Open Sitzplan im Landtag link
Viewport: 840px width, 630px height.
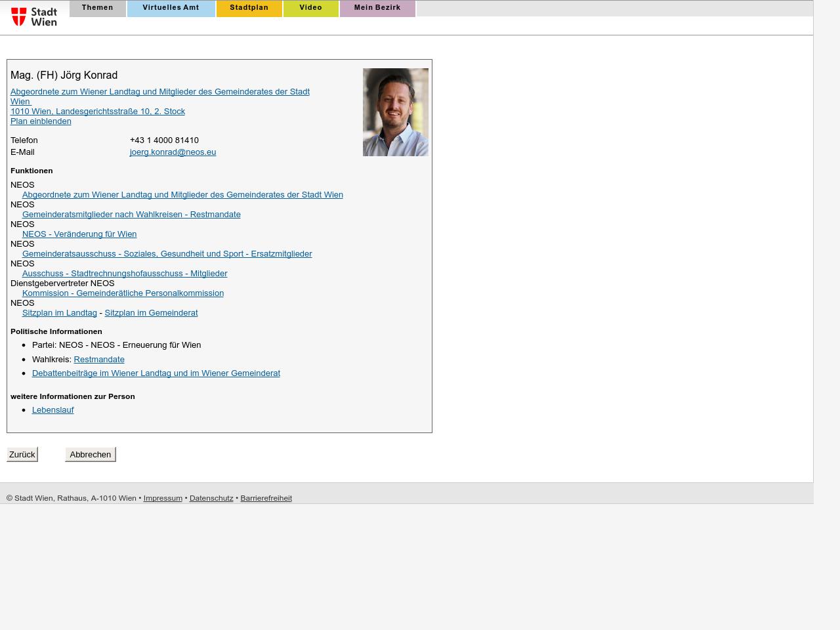[x=60, y=313]
